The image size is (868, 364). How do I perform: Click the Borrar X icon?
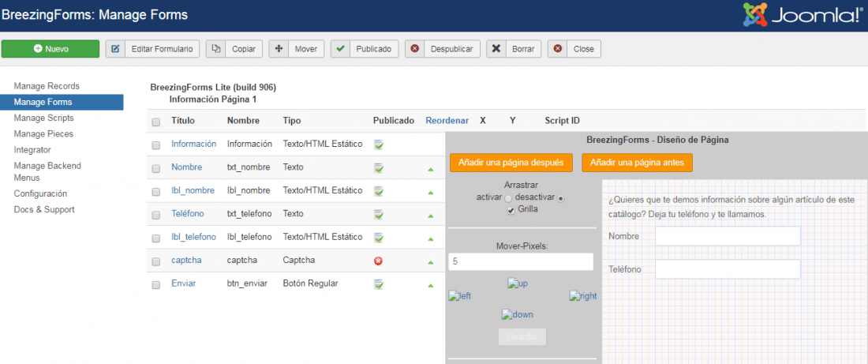(x=496, y=49)
